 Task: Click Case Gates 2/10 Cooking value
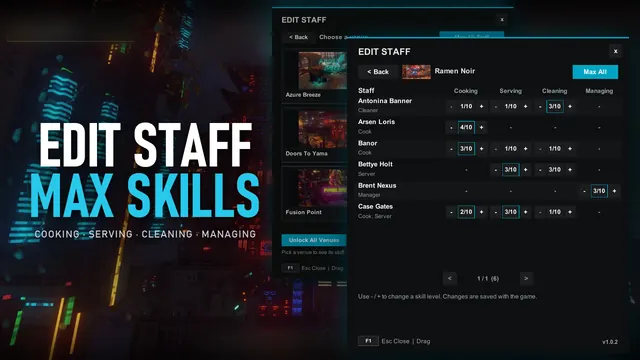click(x=466, y=212)
